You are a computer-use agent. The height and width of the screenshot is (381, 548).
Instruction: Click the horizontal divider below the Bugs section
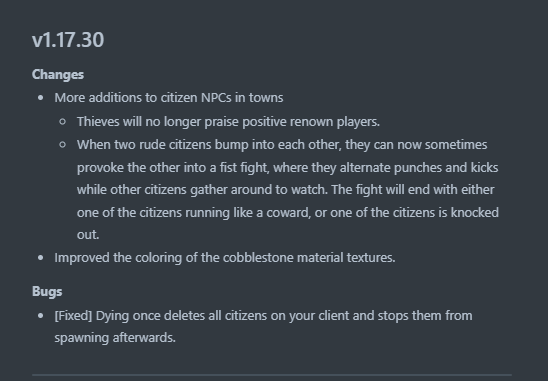(x=272, y=375)
